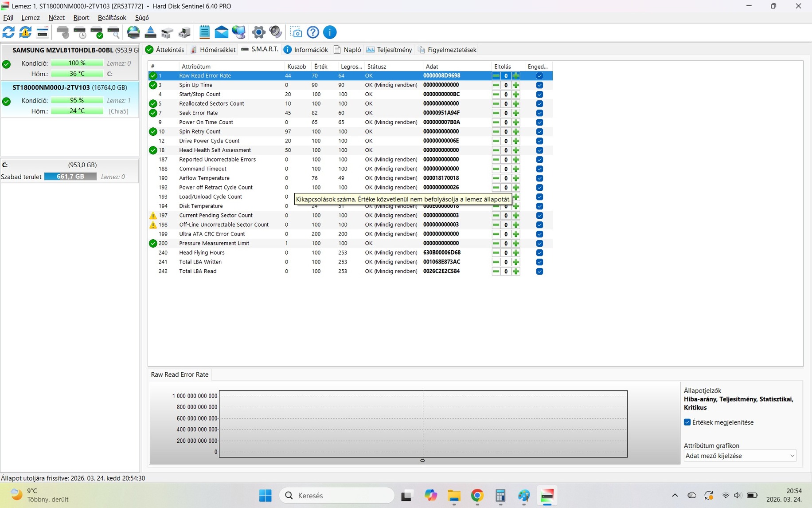Click the volume icon in system tray
The image size is (812, 508).
(x=738, y=496)
